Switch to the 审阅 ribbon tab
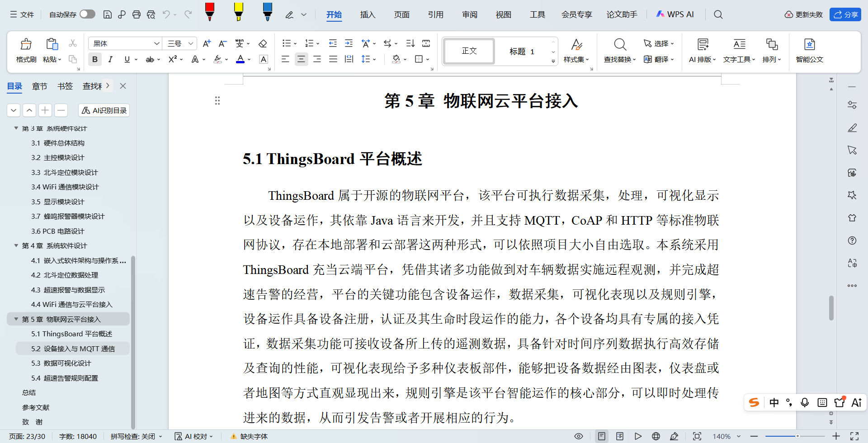 (x=470, y=14)
